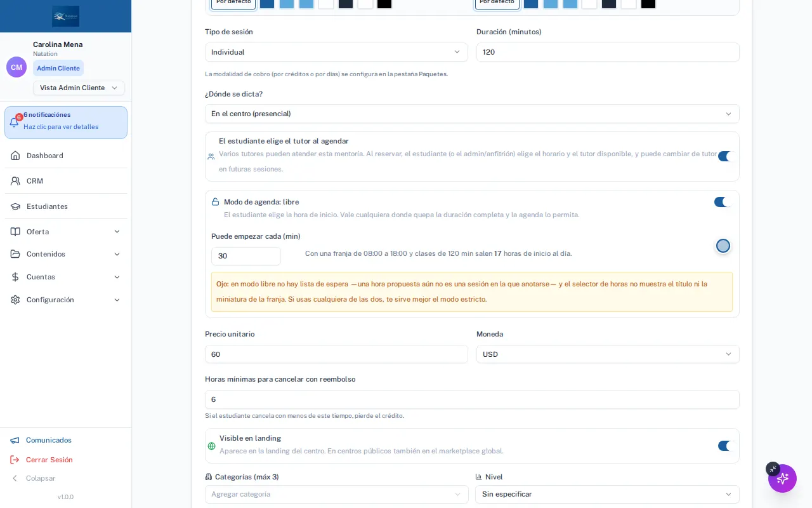Screen dimensions: 812x508
Task: Open the Moneda currency dropdown
Action: pos(608,354)
